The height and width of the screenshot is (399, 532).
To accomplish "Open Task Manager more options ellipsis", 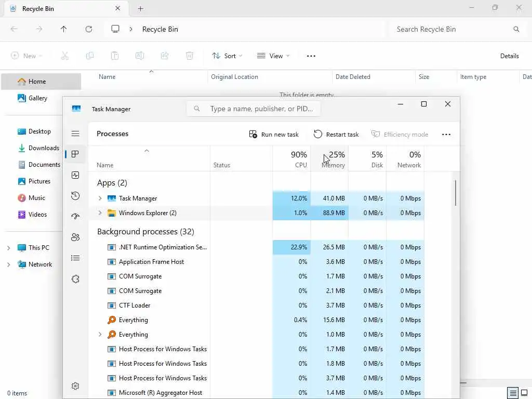I will (x=446, y=135).
